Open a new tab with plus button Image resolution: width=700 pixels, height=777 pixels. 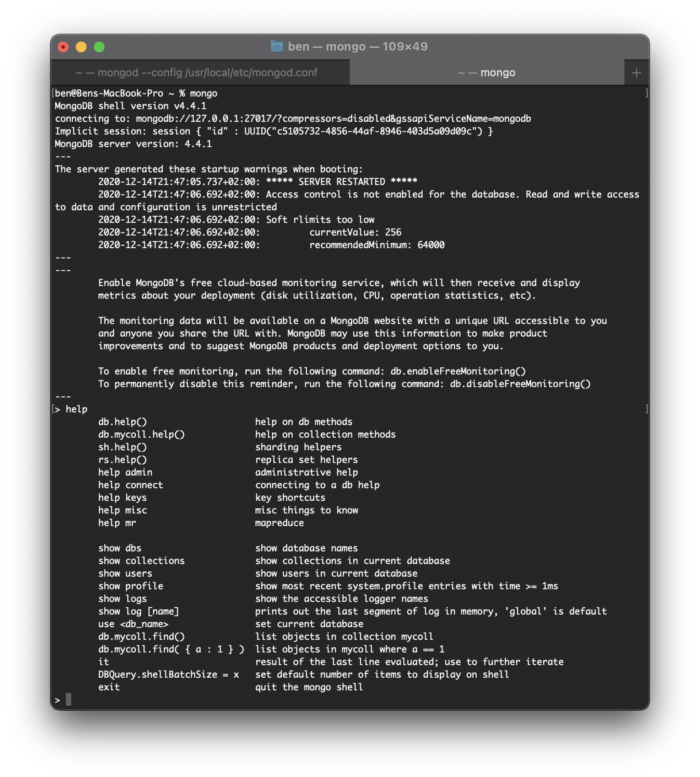[x=636, y=73]
